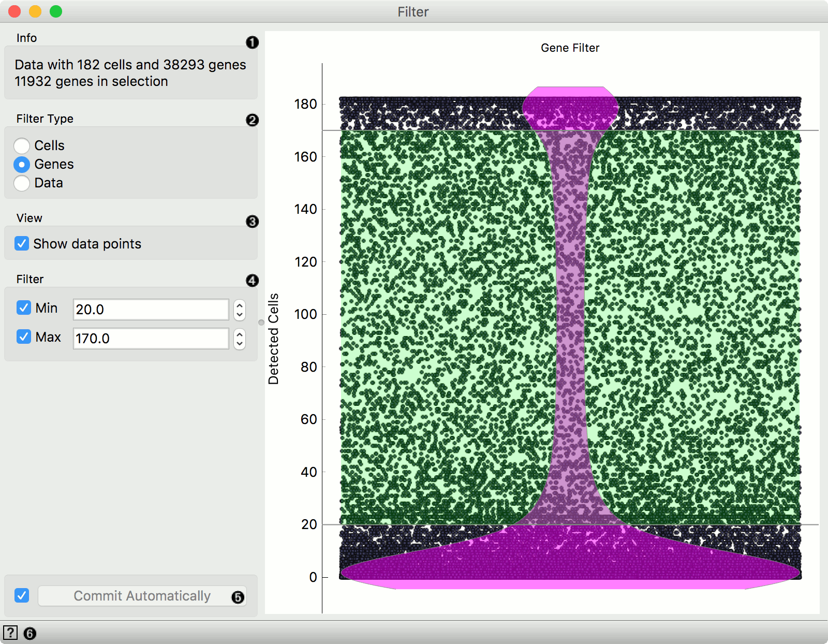Click the number 6 badge in status bar
The width and height of the screenshot is (828, 644).
(29, 633)
